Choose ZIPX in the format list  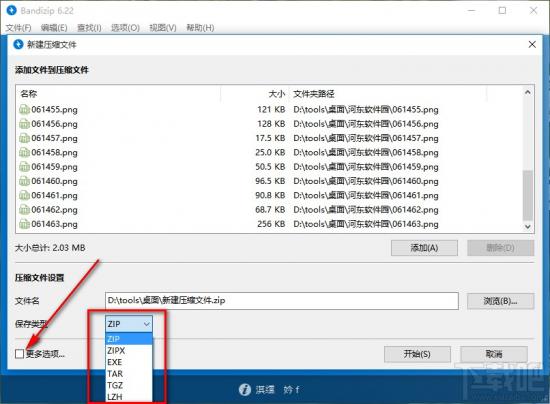(x=129, y=350)
